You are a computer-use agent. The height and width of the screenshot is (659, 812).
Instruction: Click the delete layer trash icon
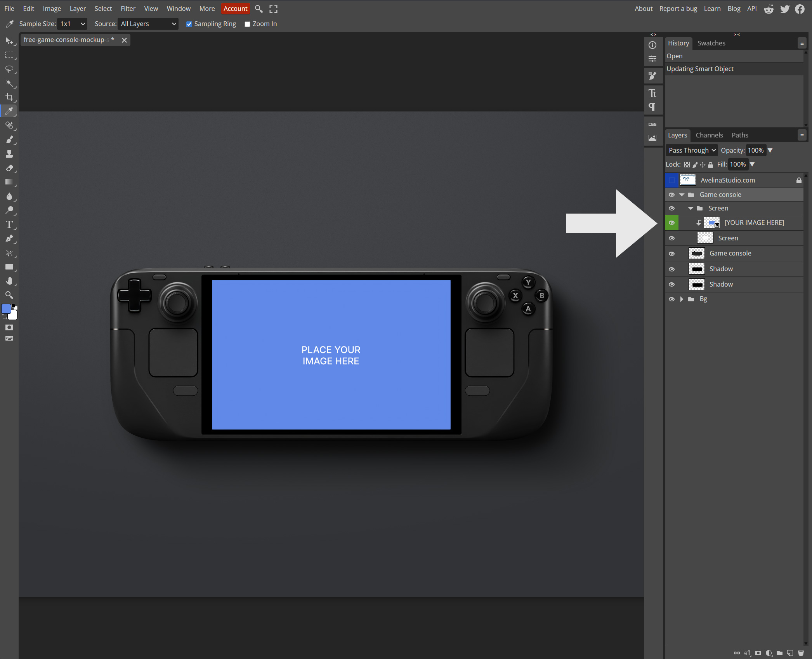click(801, 653)
